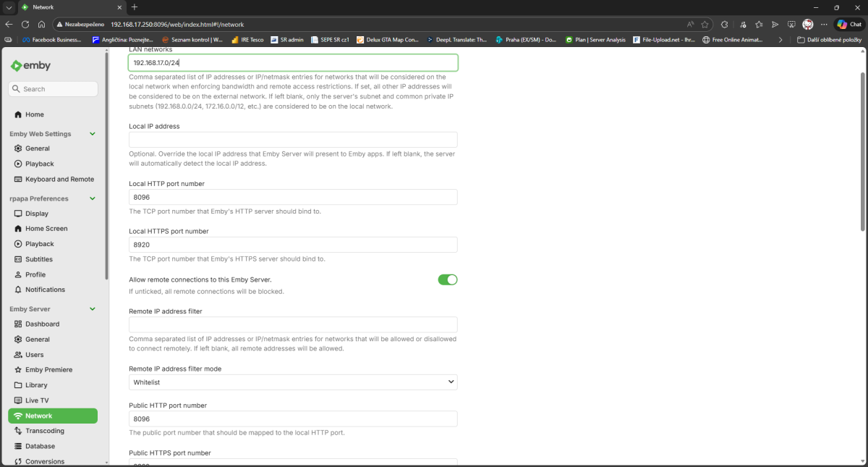The width and height of the screenshot is (868, 467).
Task: Collapse the rpapa Preferences section
Action: click(x=92, y=198)
